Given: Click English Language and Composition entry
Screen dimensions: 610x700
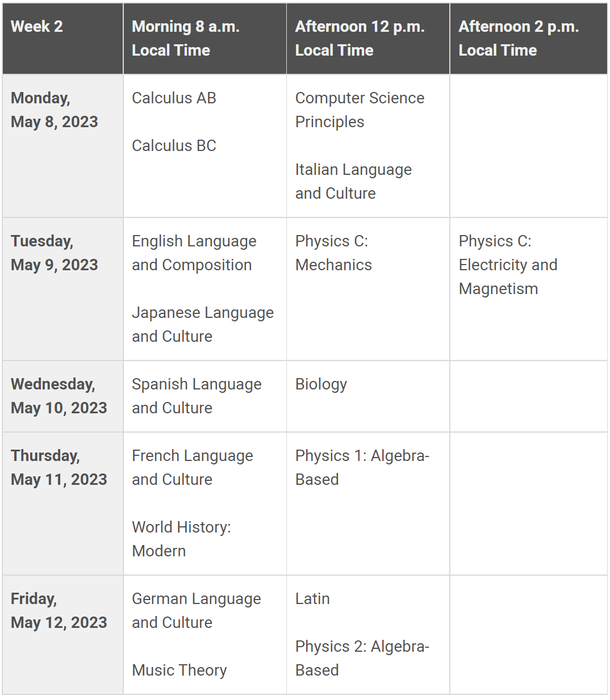Looking at the screenshot, I should click(x=194, y=253).
